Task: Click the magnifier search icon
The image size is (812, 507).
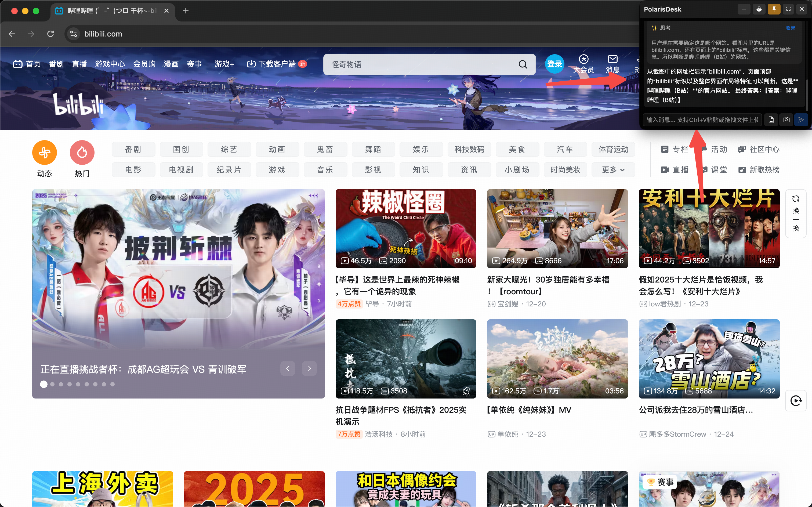Action: point(523,64)
